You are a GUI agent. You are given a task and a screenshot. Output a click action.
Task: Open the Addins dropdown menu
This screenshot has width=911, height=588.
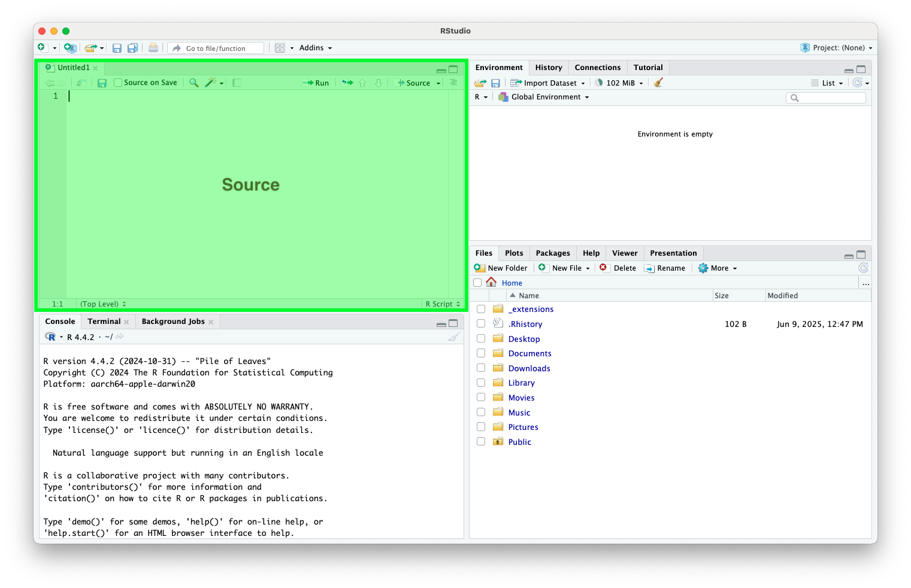(315, 48)
